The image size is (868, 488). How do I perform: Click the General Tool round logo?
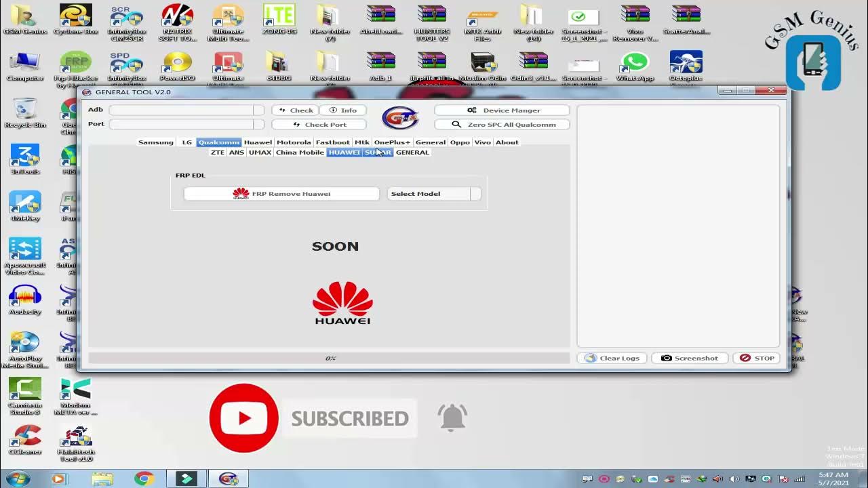[400, 117]
